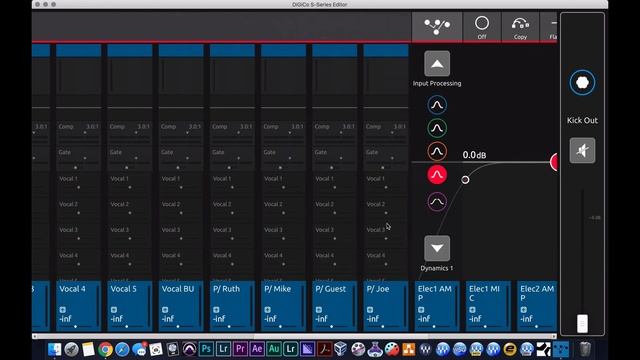Select the Elec1 AMP channel strip

tap(437, 306)
